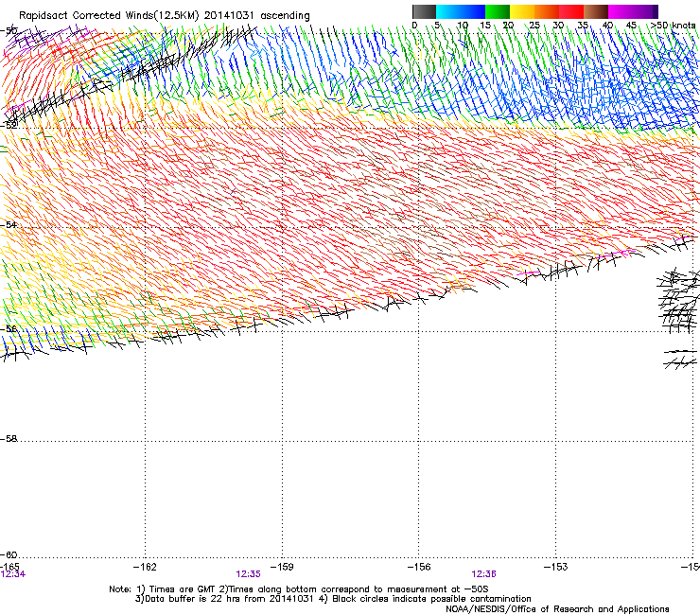Click the 'Note: 1) Times are GMT' text

tap(164, 589)
